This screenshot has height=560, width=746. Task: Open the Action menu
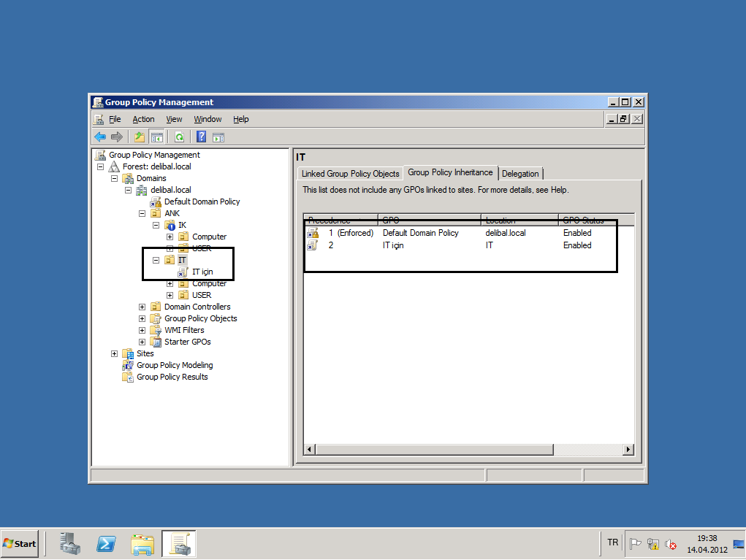click(x=143, y=119)
